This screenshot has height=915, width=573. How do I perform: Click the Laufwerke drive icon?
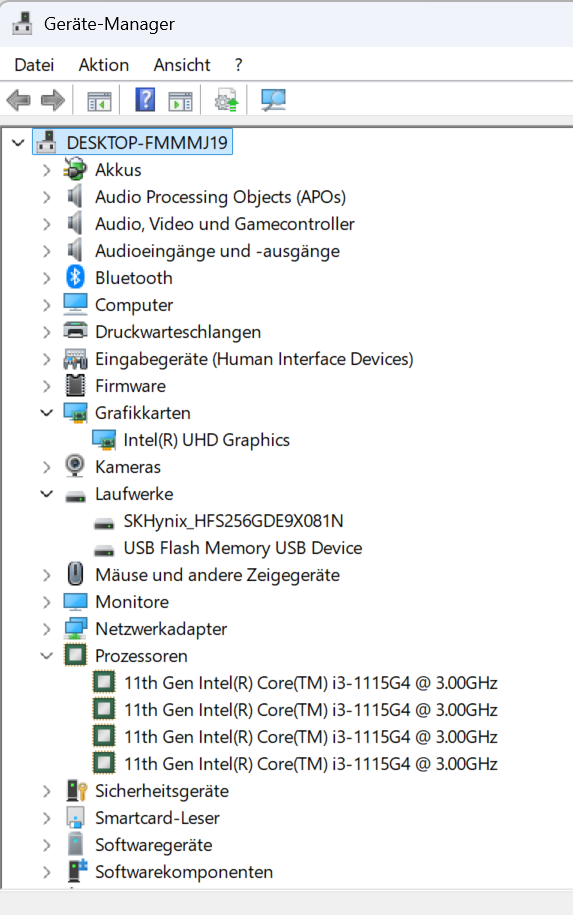[x=75, y=497]
